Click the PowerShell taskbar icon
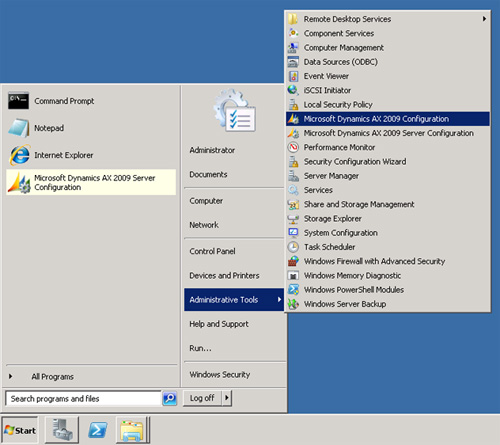Viewport: 500px width, 445px height. coord(98,430)
